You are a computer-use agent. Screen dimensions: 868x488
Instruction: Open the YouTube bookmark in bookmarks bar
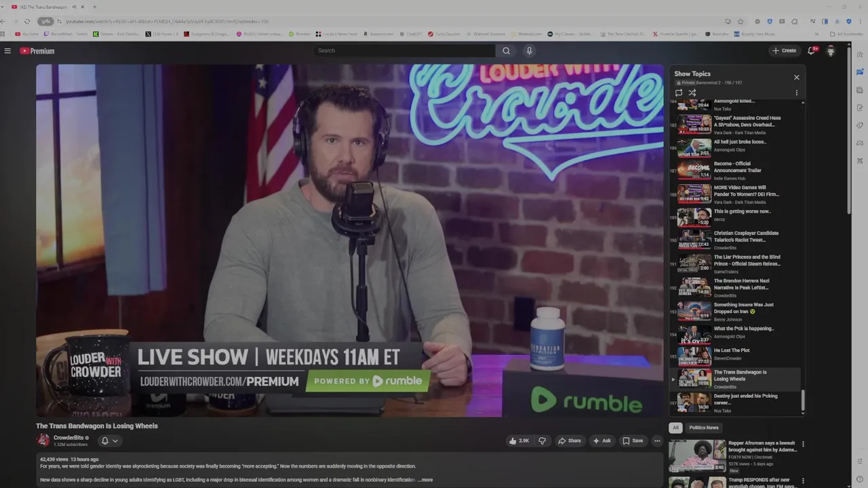(27, 34)
